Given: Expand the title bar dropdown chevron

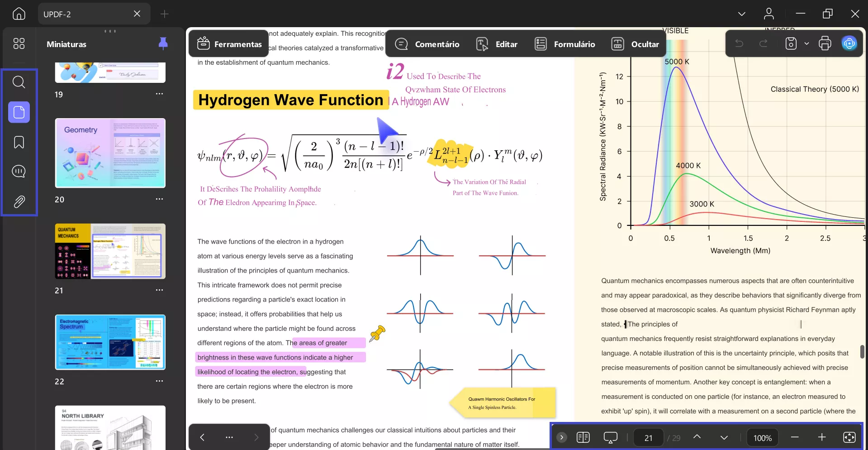Looking at the screenshot, I should (741, 14).
